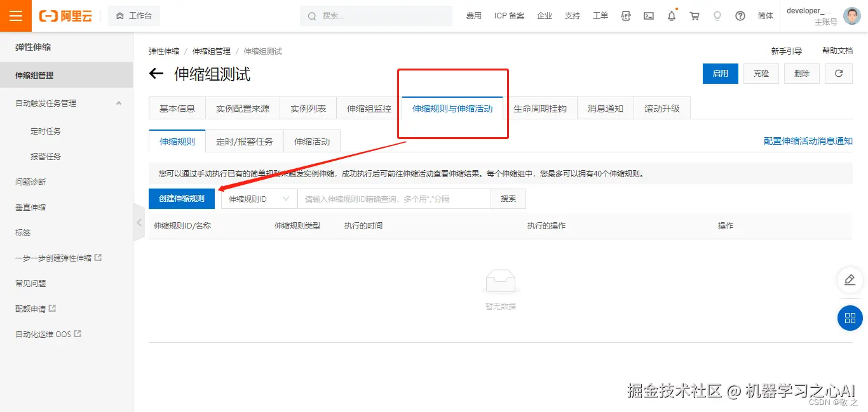Open the notifications bell
The image size is (868, 412).
click(x=671, y=15)
